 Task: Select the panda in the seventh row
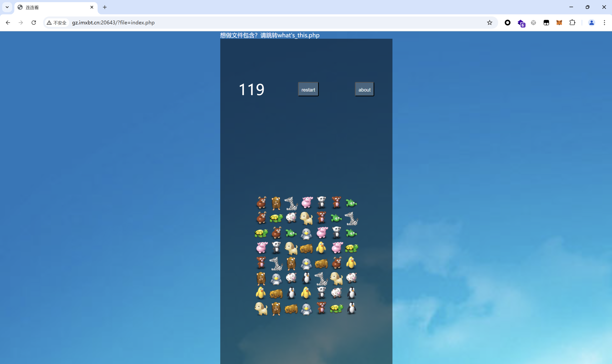click(x=321, y=293)
